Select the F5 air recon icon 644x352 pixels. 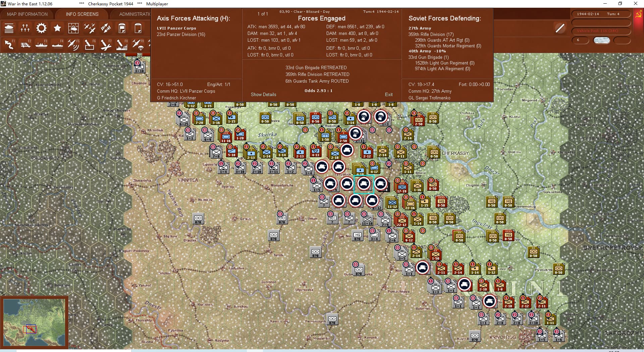pyautogui.click(x=73, y=45)
